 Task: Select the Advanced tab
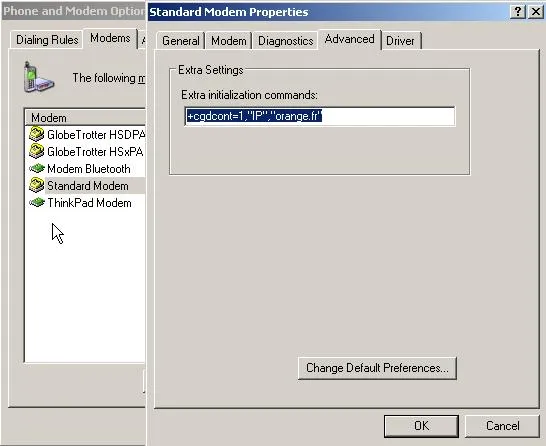(349, 39)
